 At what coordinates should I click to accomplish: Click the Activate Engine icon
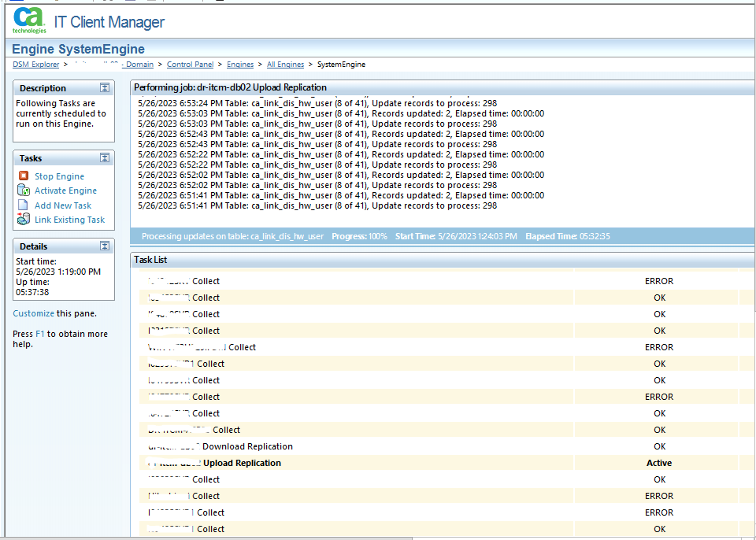tap(24, 190)
